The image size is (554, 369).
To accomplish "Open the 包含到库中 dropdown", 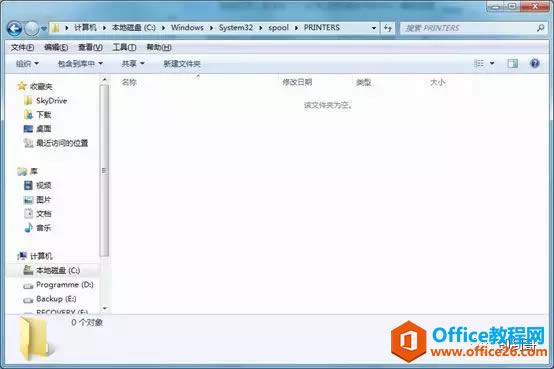I will pos(80,64).
